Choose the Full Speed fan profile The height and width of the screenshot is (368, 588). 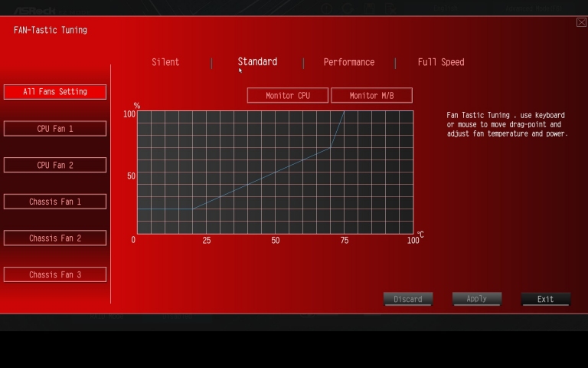tap(441, 62)
